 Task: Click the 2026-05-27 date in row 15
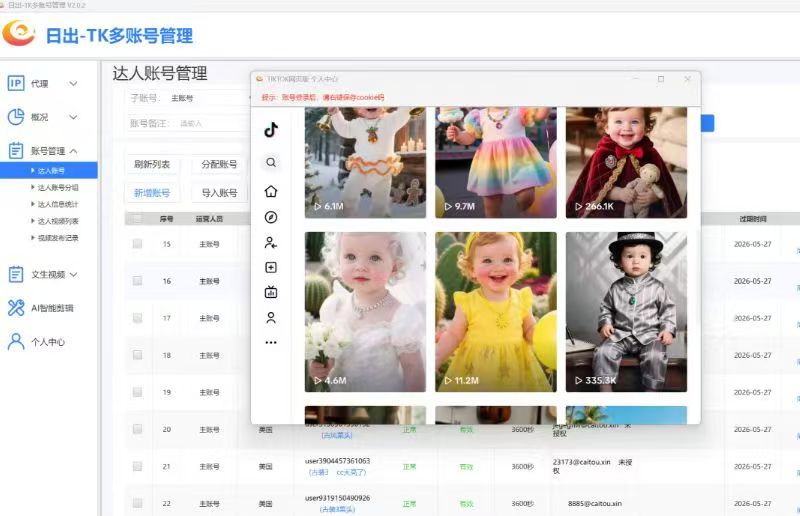[753, 244]
